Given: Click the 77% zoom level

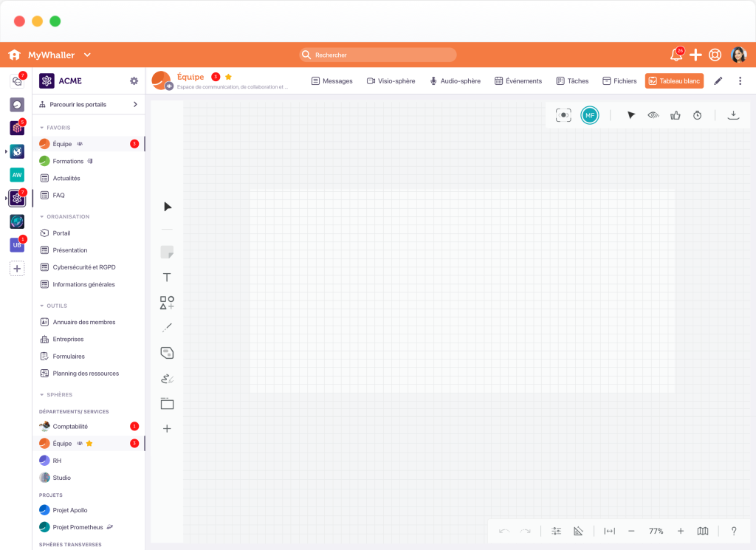Looking at the screenshot, I should point(656,532).
